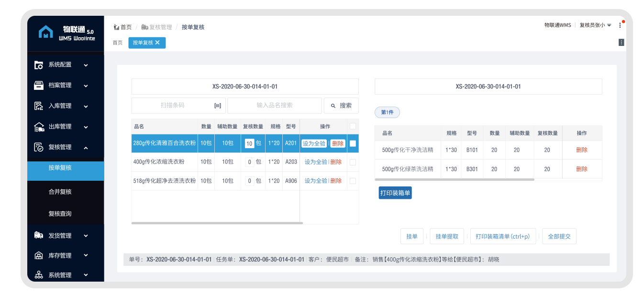Open the 入库管理 inbound icon

coord(39,106)
